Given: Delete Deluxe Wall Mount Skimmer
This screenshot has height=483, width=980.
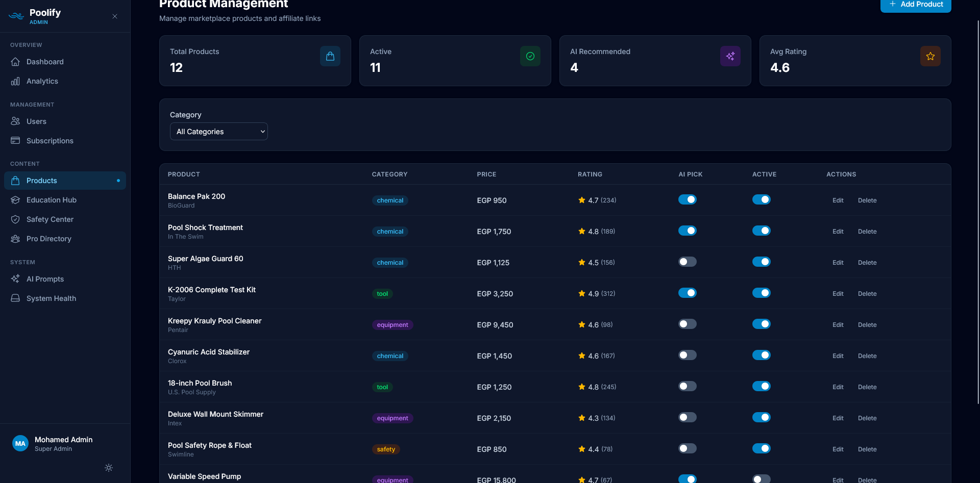Looking at the screenshot, I should [x=867, y=418].
